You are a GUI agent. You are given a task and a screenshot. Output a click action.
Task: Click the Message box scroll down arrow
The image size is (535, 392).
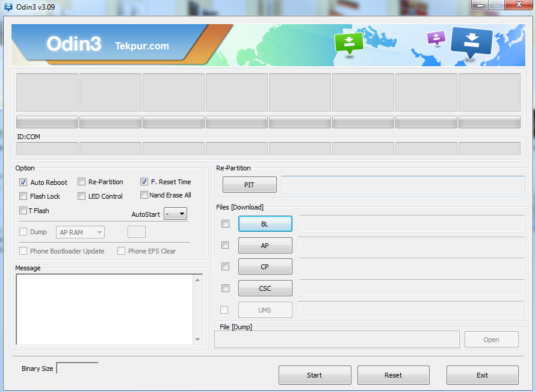[x=197, y=340]
